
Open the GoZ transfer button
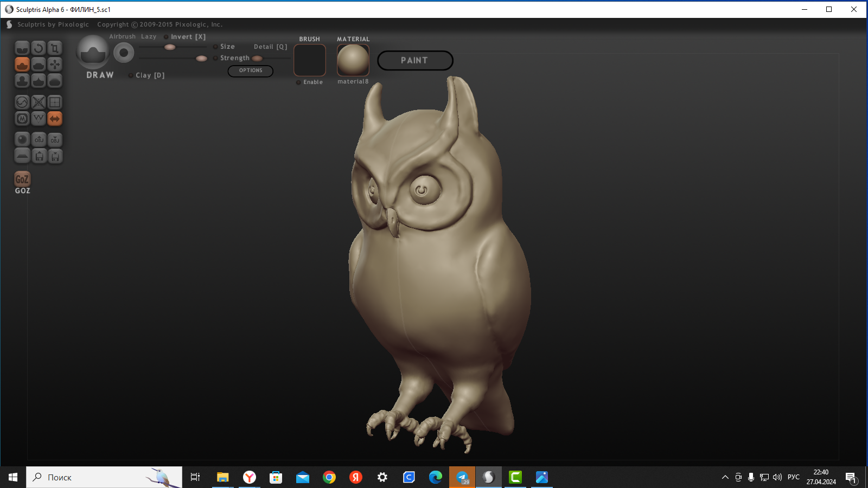(x=22, y=178)
